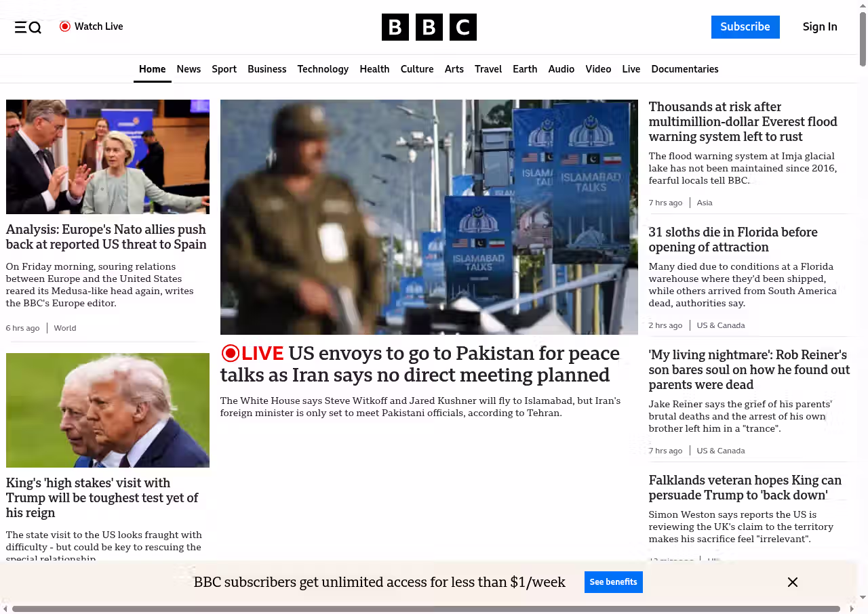
Task: Go to the Documentaries tab
Action: 684,69
